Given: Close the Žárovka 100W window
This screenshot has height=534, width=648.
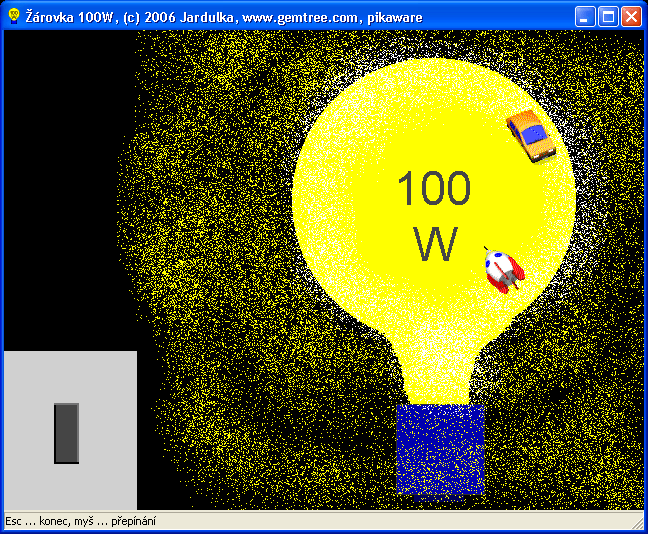Looking at the screenshot, I should [631, 17].
